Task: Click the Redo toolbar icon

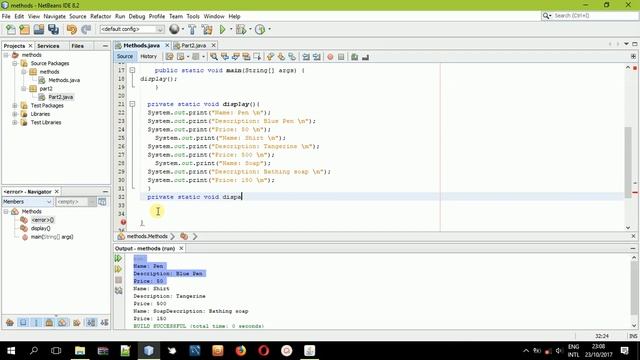Action: tap(86, 29)
